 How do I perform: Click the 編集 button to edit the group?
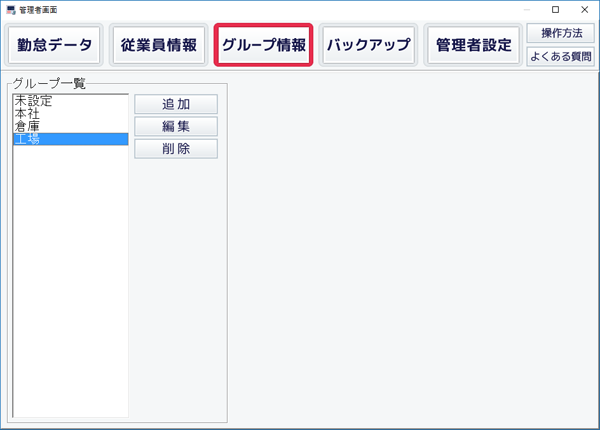(176, 127)
